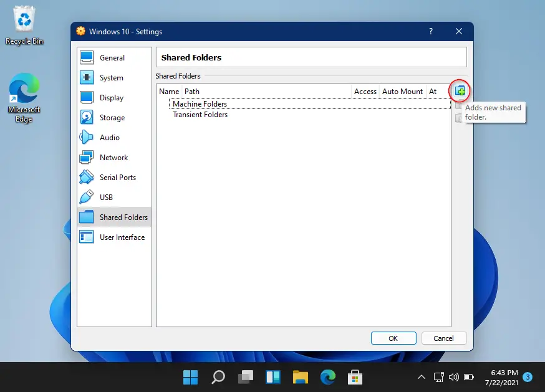Cancel the settings dialog
545x392 pixels.
click(x=444, y=338)
